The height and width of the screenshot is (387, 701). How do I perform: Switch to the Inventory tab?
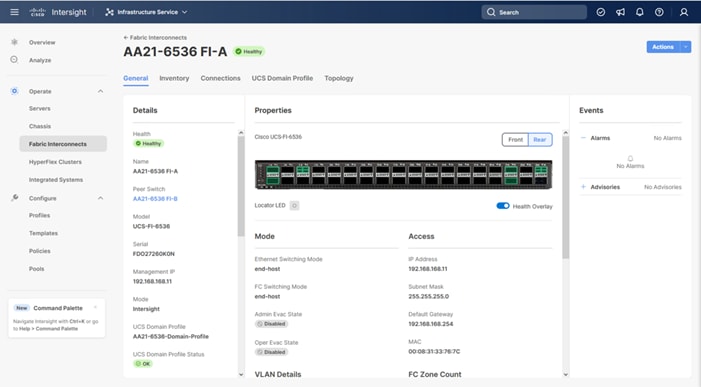click(174, 78)
